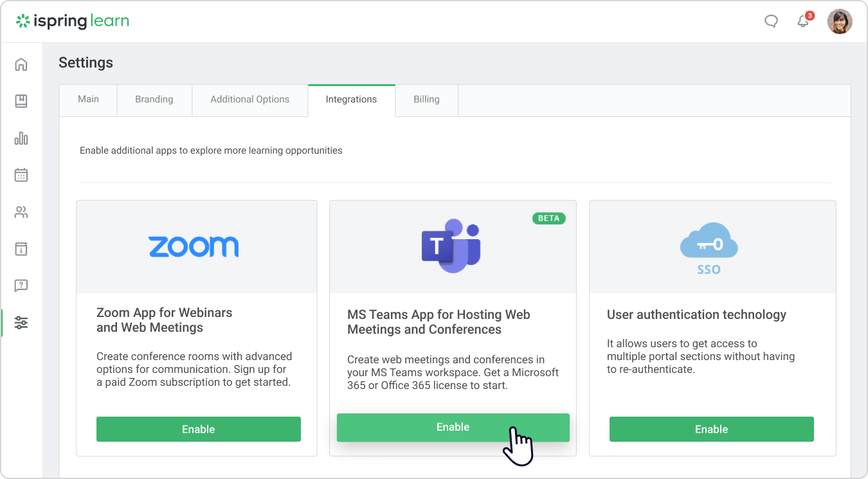The image size is (868, 479).
Task: Switch to the Branding tab
Action: pos(154,100)
